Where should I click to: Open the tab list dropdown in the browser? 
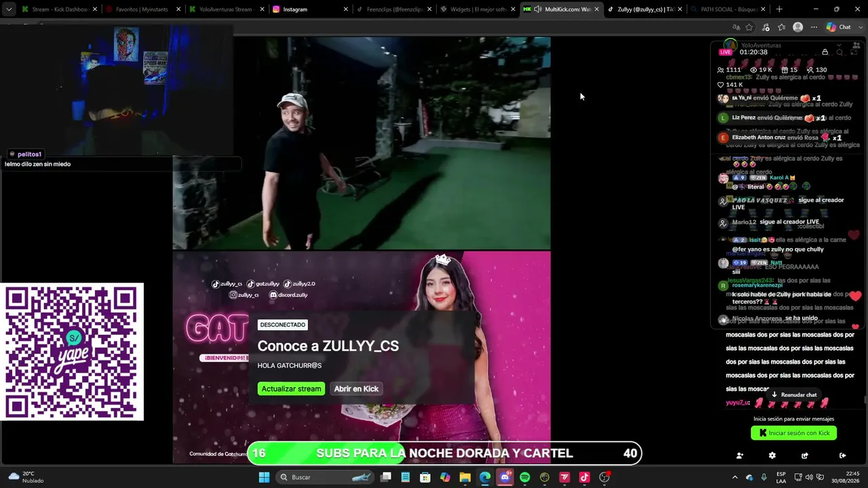click(9, 9)
